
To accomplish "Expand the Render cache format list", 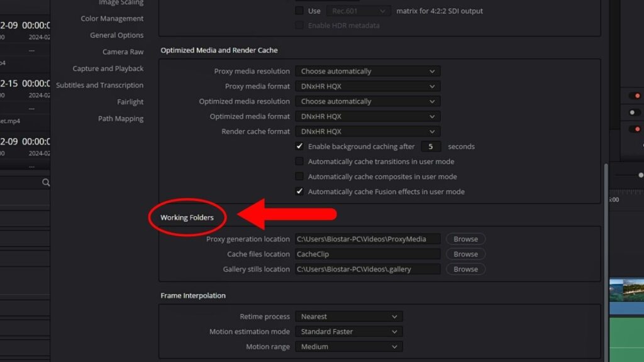I will click(367, 131).
